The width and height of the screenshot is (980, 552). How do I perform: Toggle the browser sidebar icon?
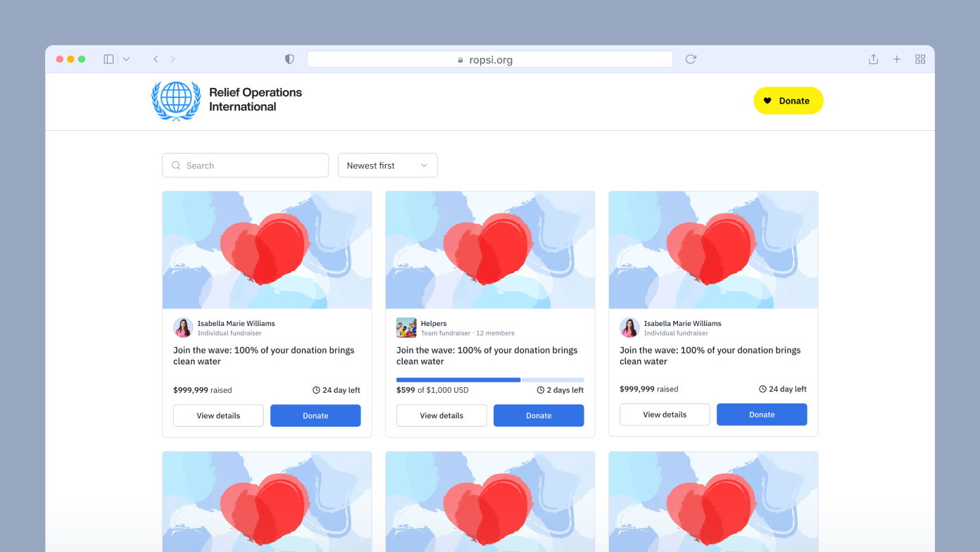click(x=108, y=59)
